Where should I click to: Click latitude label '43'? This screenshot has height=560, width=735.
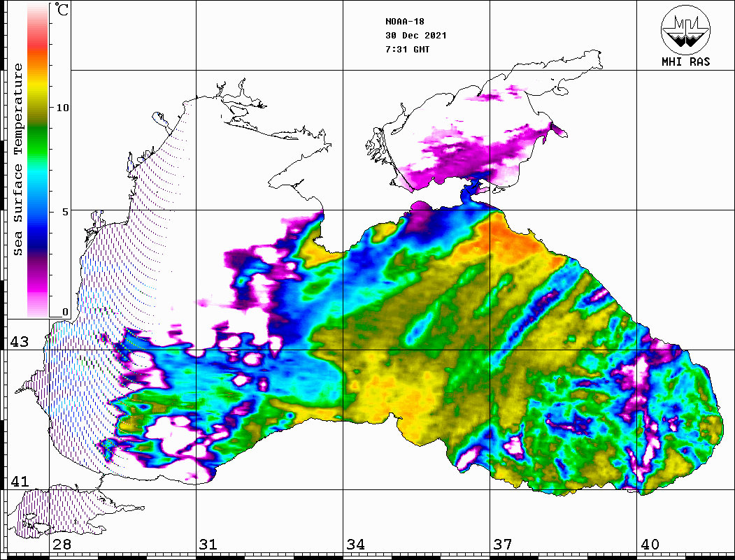pos(19,342)
